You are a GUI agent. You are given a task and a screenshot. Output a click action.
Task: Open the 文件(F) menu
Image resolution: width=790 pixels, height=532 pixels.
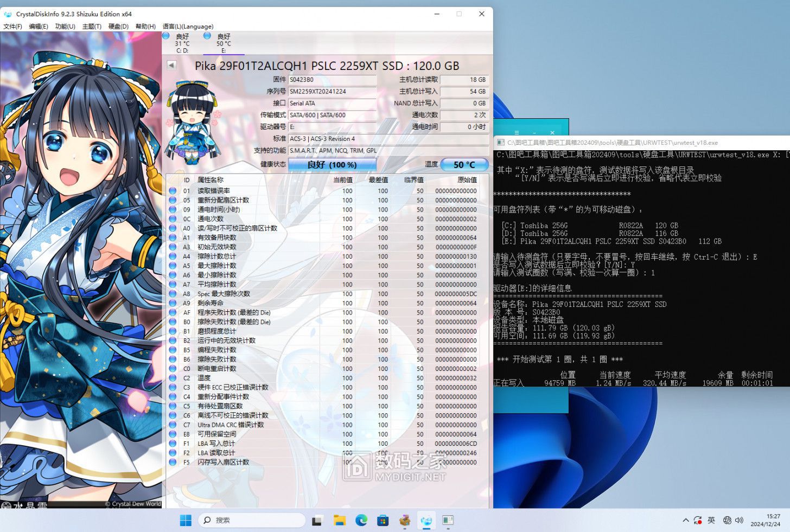pos(12,26)
